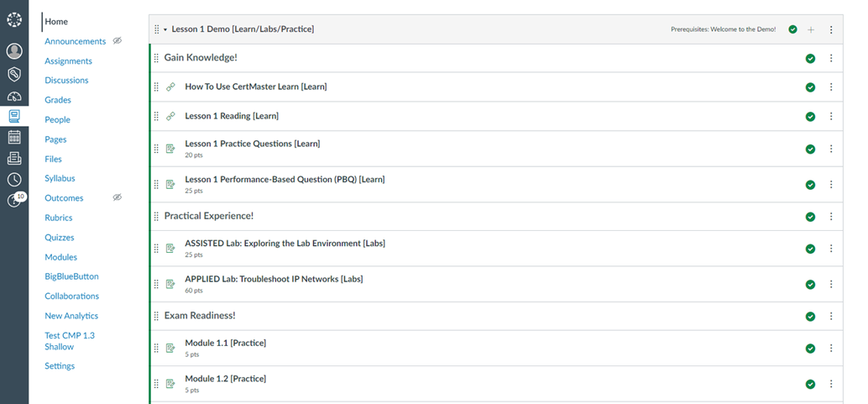The width and height of the screenshot is (868, 404).
Task: Open the Account avatar in global navigation
Action: [x=13, y=51]
